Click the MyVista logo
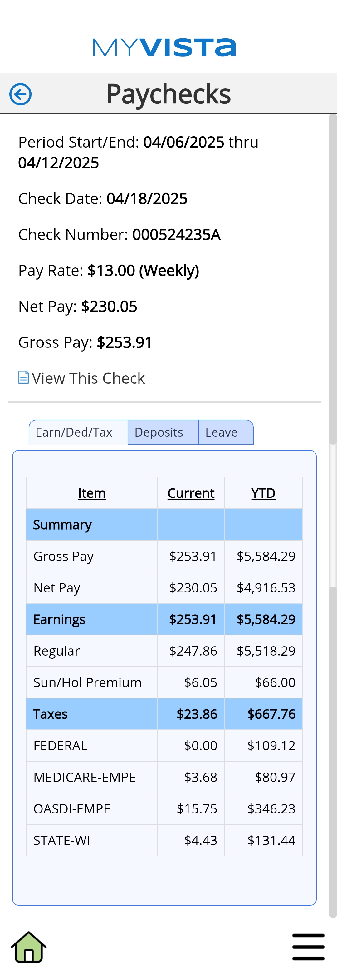Image resolution: width=337 pixels, height=980 pixels. (x=164, y=47)
